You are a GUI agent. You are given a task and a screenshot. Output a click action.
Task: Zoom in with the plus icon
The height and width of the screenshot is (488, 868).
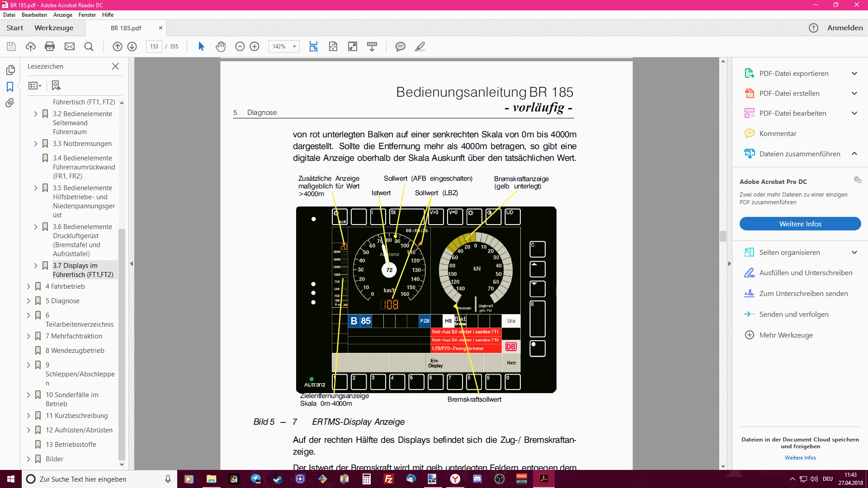(255, 47)
